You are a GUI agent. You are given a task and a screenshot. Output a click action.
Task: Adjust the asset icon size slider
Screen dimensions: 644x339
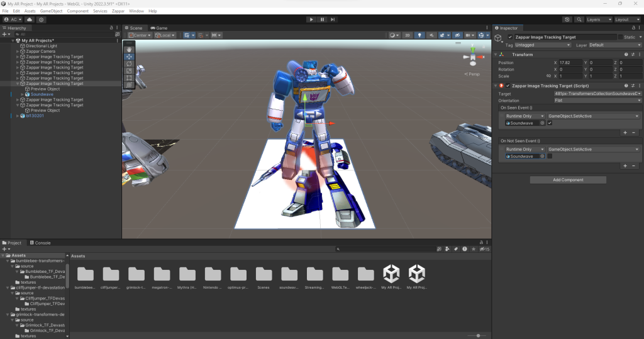pyautogui.click(x=479, y=336)
